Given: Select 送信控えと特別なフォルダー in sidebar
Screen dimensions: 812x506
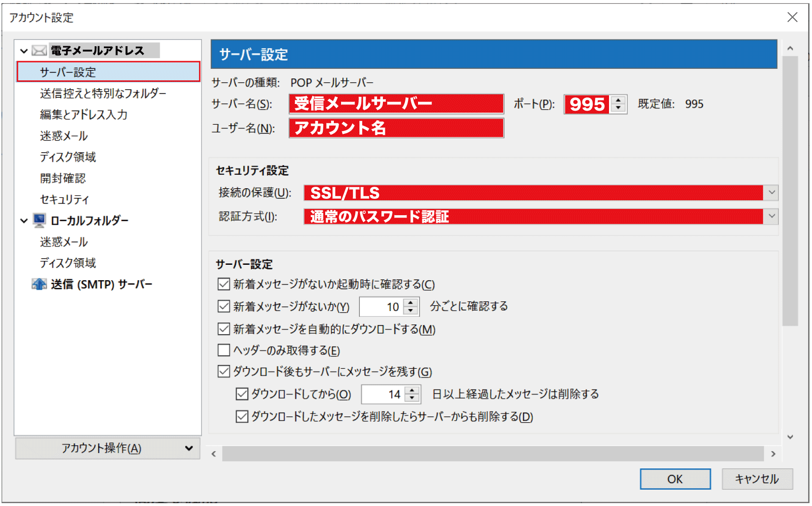Looking at the screenshot, I should pos(103,93).
